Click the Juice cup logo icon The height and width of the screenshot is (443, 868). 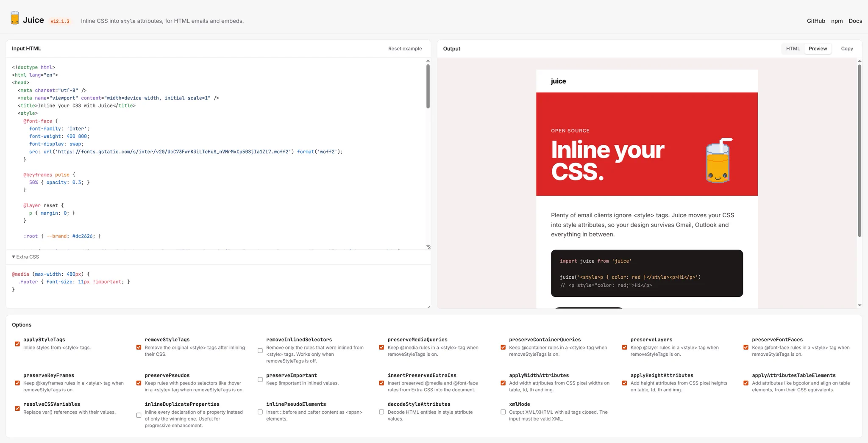coord(15,18)
